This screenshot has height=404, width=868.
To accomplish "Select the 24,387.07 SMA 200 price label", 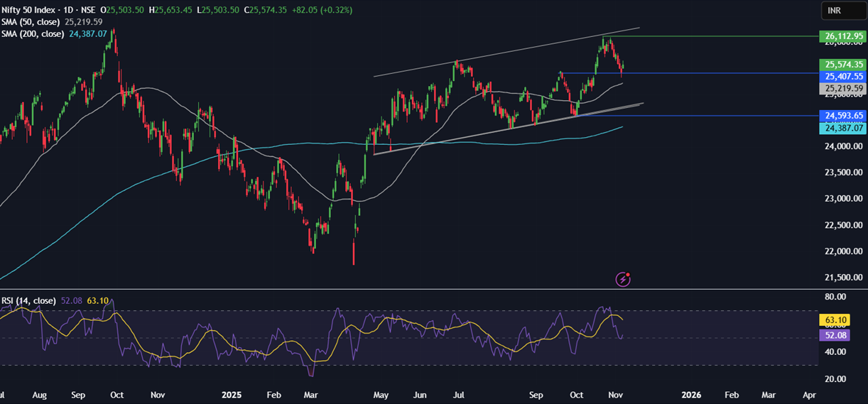I will click(x=843, y=128).
